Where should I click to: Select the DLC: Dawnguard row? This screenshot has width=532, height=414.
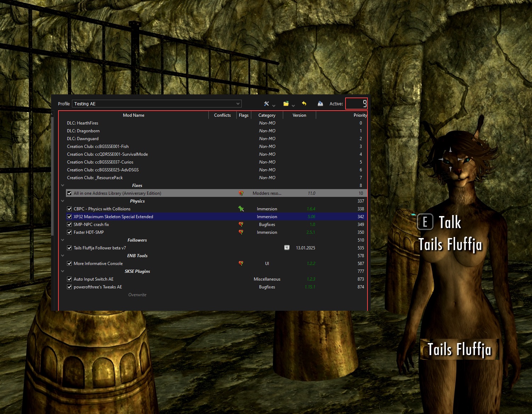coord(213,139)
